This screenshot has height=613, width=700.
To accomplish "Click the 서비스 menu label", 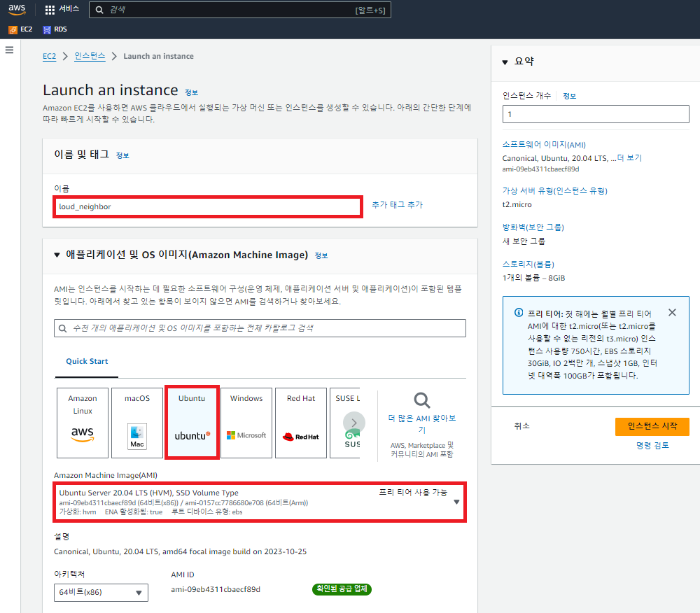I will 69,9.
